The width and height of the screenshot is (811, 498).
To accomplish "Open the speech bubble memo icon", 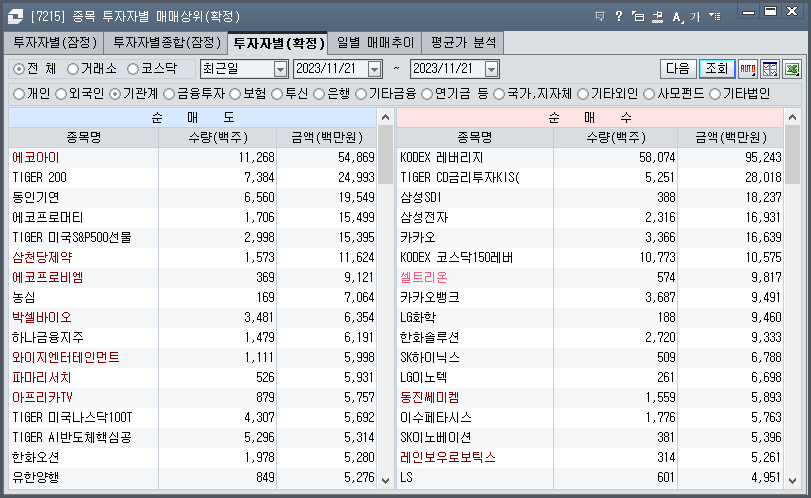I will click(x=600, y=17).
